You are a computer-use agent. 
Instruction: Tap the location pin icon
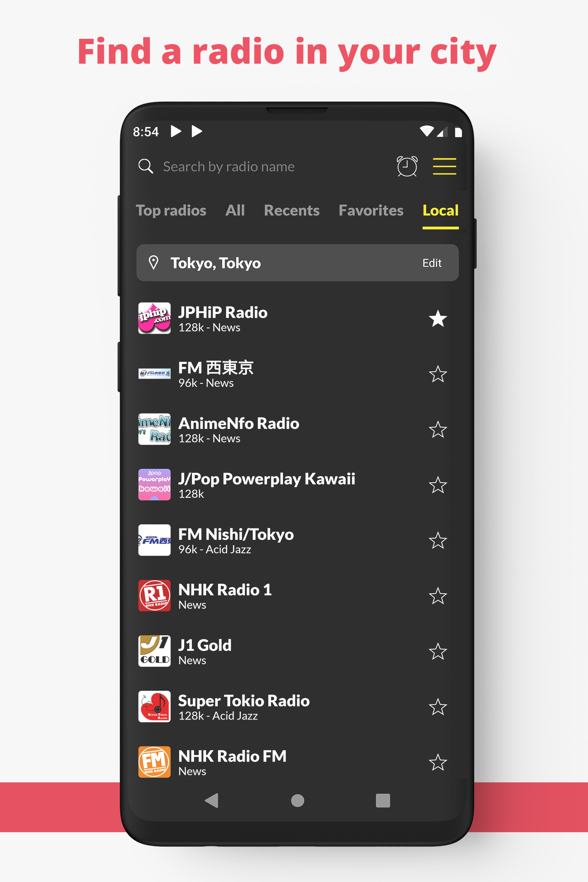tap(154, 263)
